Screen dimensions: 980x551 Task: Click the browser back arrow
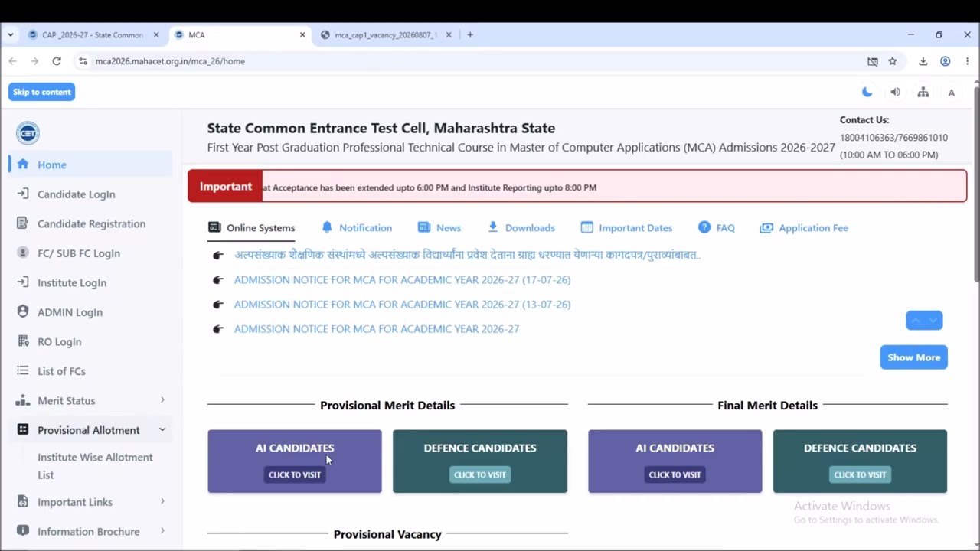[12, 61]
